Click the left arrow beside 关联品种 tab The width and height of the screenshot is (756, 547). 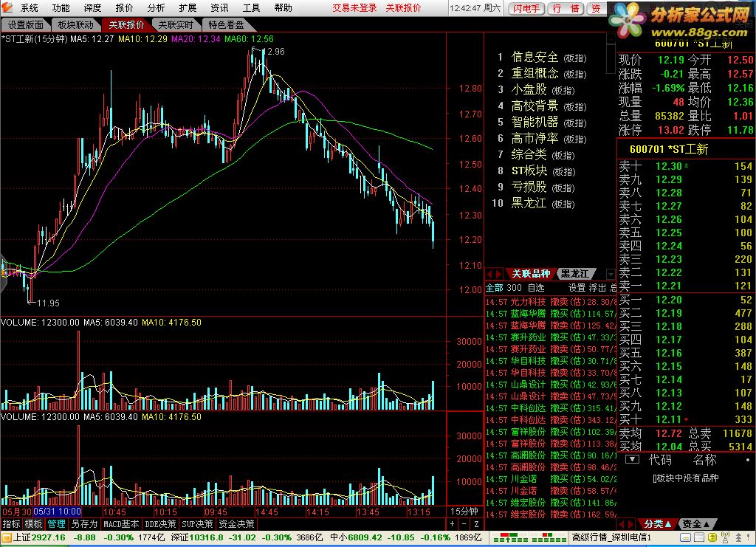tap(489, 274)
